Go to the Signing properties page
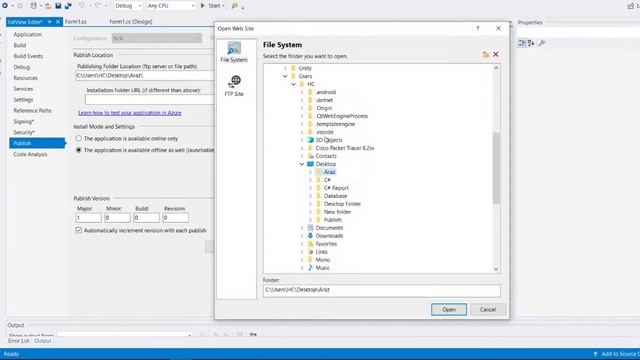 point(24,122)
